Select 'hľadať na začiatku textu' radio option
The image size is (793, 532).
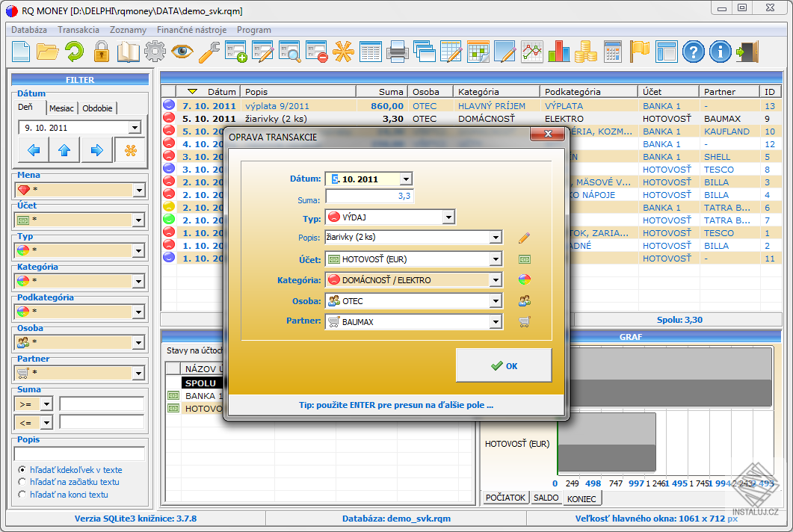click(x=22, y=482)
